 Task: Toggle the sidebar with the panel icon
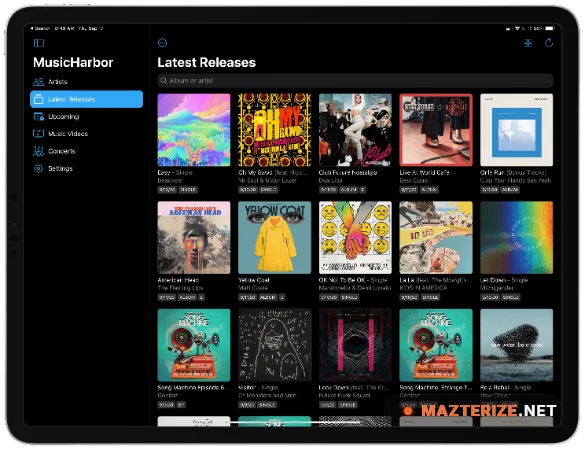coord(39,43)
